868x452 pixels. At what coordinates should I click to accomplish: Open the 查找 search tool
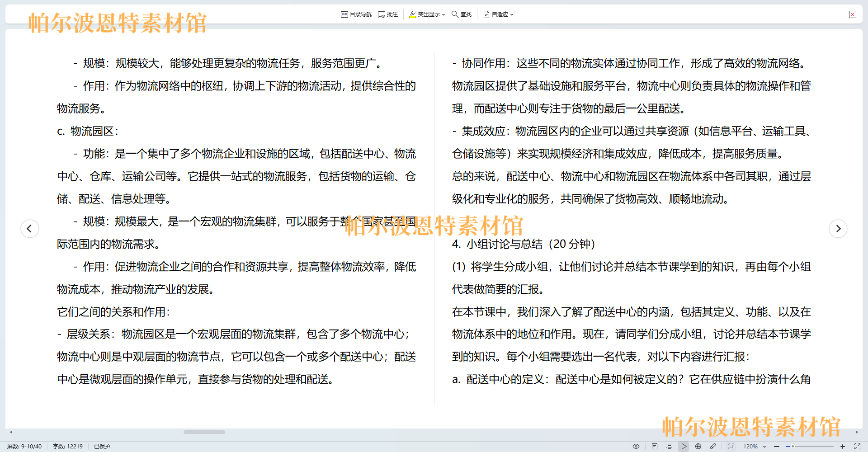click(x=462, y=14)
